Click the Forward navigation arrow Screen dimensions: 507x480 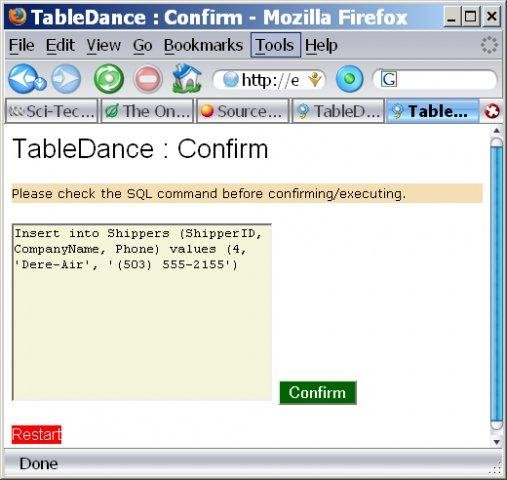(66, 79)
